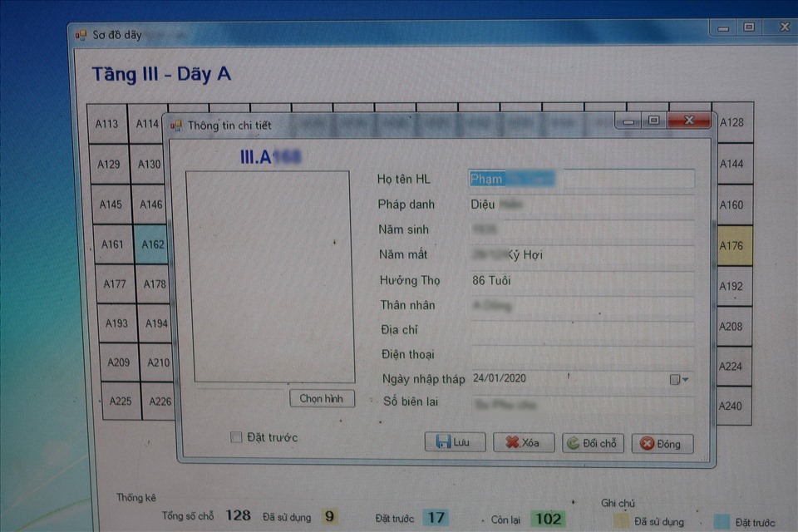Click the empty Điện thoại input field
798x532 pixels.
click(583, 355)
